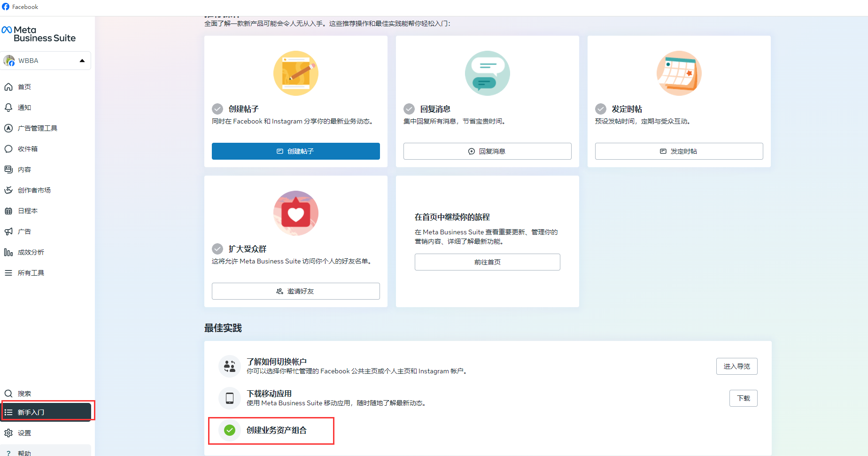Click the 创作者市场 handshake icon
This screenshot has width=868, height=456.
(x=8, y=190)
